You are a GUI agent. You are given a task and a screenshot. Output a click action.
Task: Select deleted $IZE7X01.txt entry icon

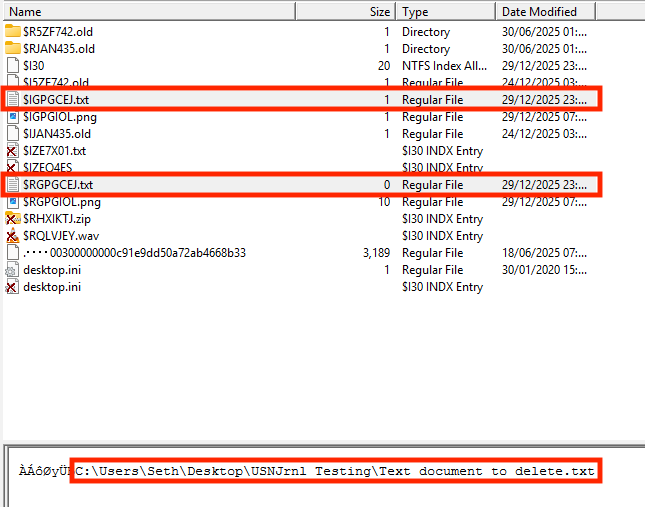click(x=12, y=150)
